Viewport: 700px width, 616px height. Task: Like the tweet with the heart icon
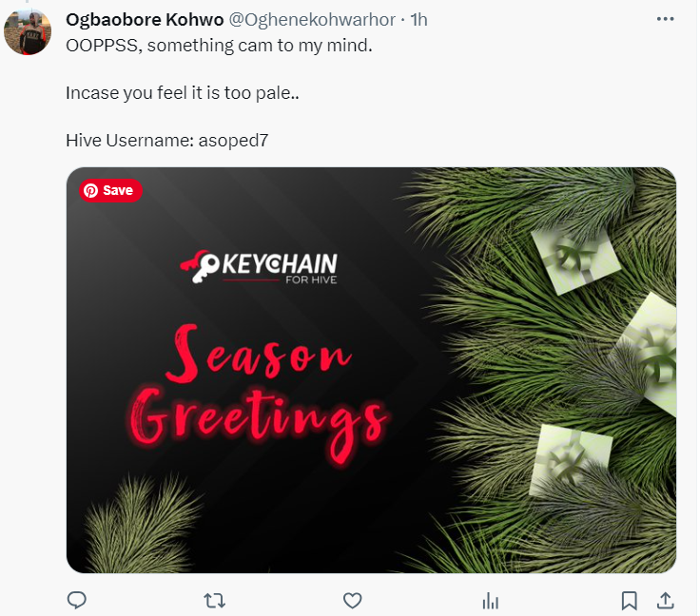[352, 601]
